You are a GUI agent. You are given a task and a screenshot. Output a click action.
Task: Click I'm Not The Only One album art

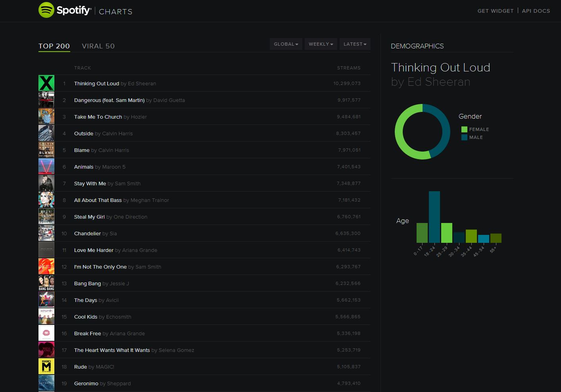46,267
